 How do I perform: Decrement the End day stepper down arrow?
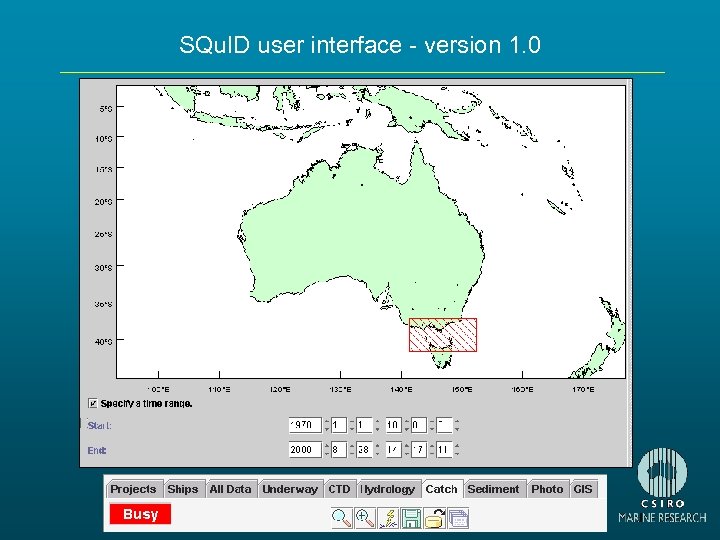point(377,454)
